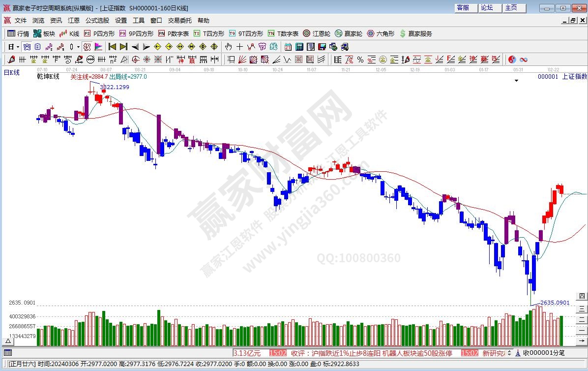
Task: Toggle the up-triangle button beside volume
Action: click(8, 340)
